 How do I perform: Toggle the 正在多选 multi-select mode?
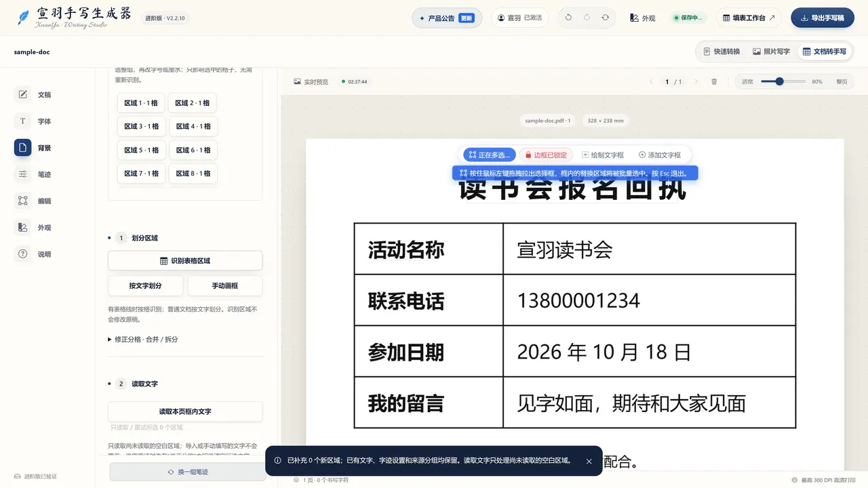tap(490, 155)
